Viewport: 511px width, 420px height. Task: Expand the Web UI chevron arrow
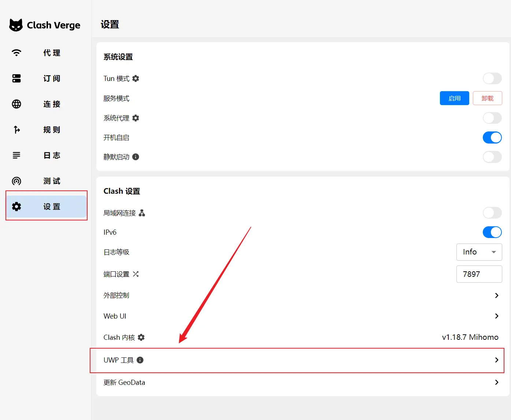click(x=496, y=316)
